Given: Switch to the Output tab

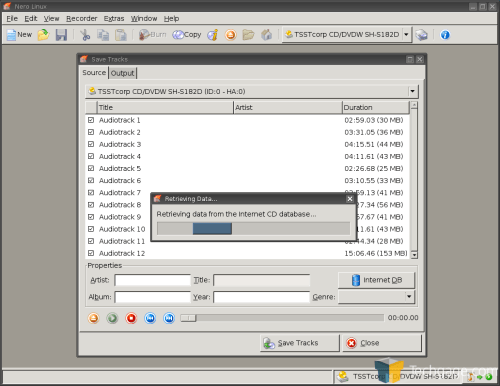Looking at the screenshot, I should 122,73.
